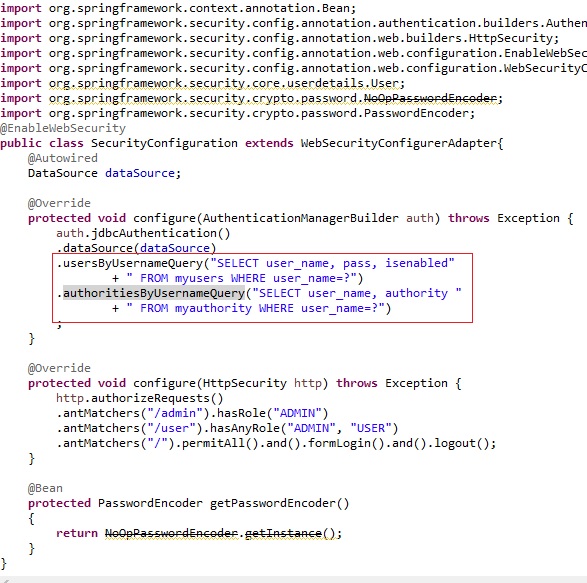Click the logout() call
Image resolution: width=587 pixels, height=583 pixels.
[x=462, y=443]
